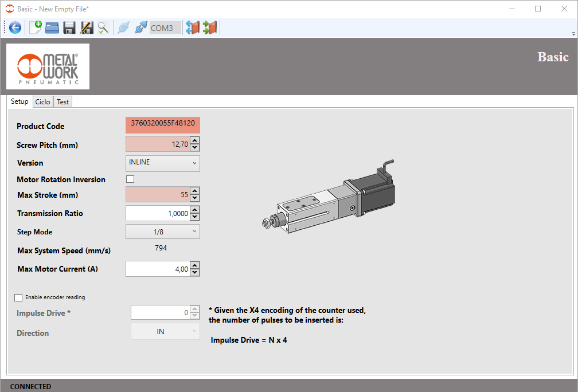This screenshot has height=392, width=578.
Task: Click the Metal Work Pneumatic logo
Action: click(x=48, y=66)
